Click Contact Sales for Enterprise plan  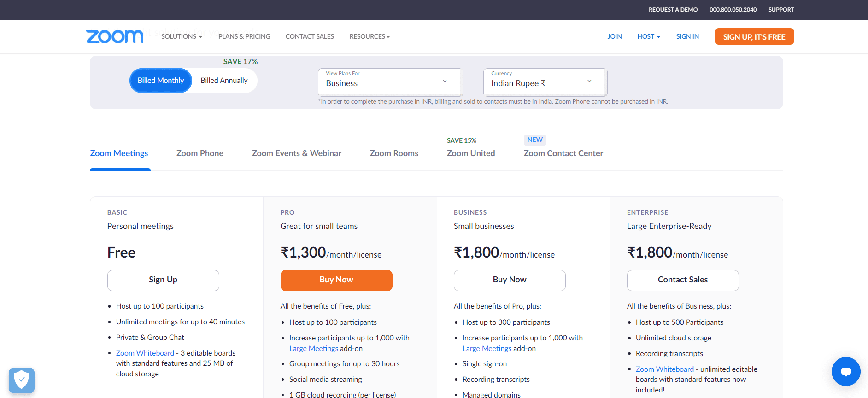click(x=683, y=280)
